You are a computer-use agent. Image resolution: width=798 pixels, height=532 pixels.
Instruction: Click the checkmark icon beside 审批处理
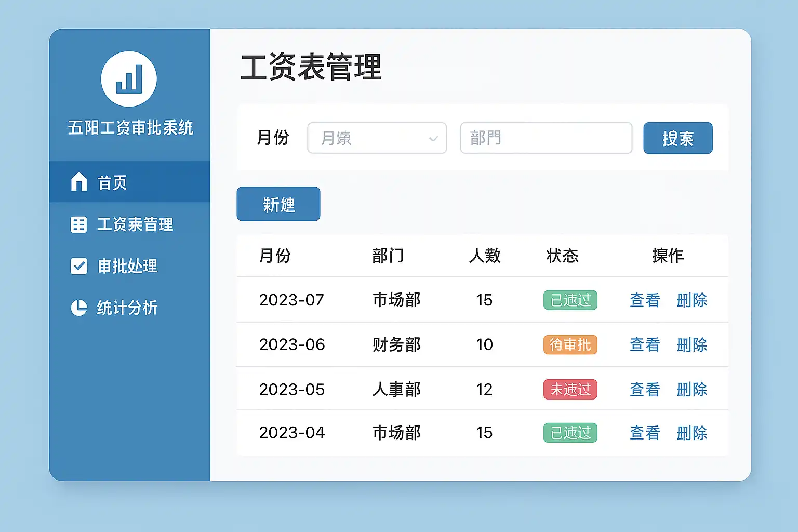tap(79, 266)
